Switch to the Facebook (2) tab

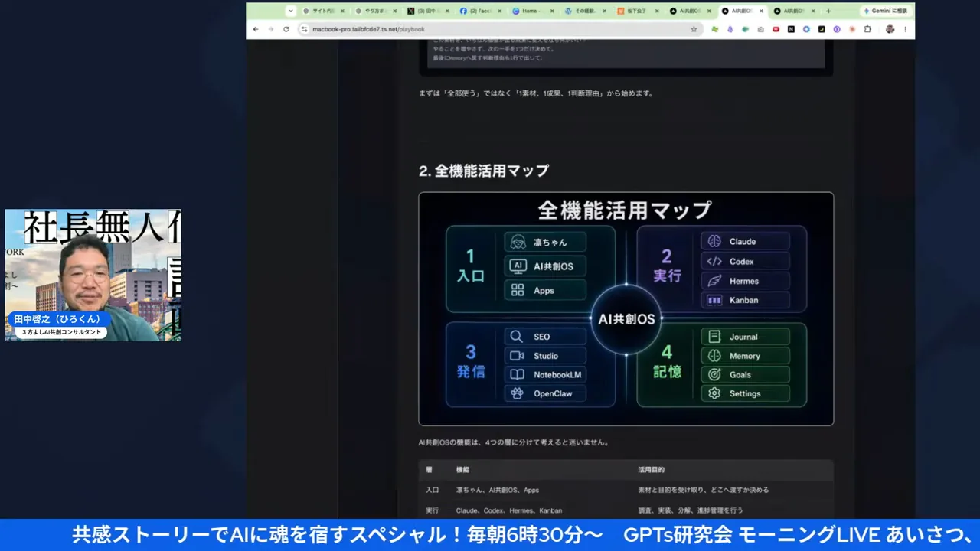479,11
